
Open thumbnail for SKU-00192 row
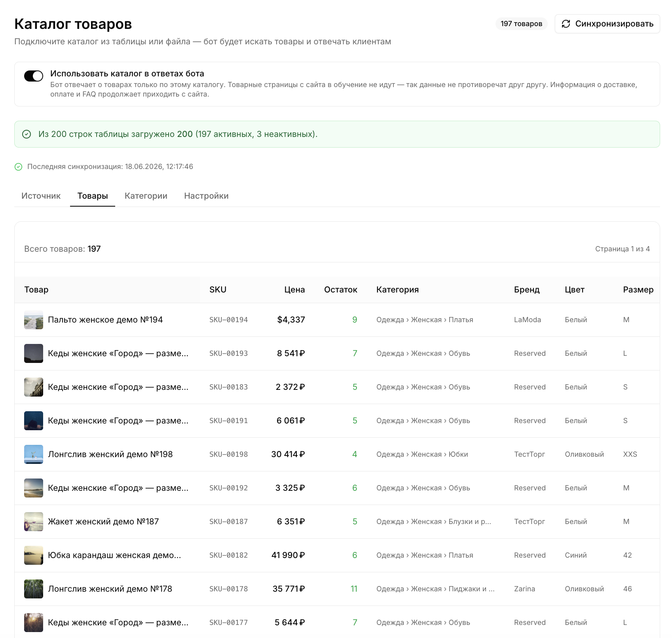point(34,488)
